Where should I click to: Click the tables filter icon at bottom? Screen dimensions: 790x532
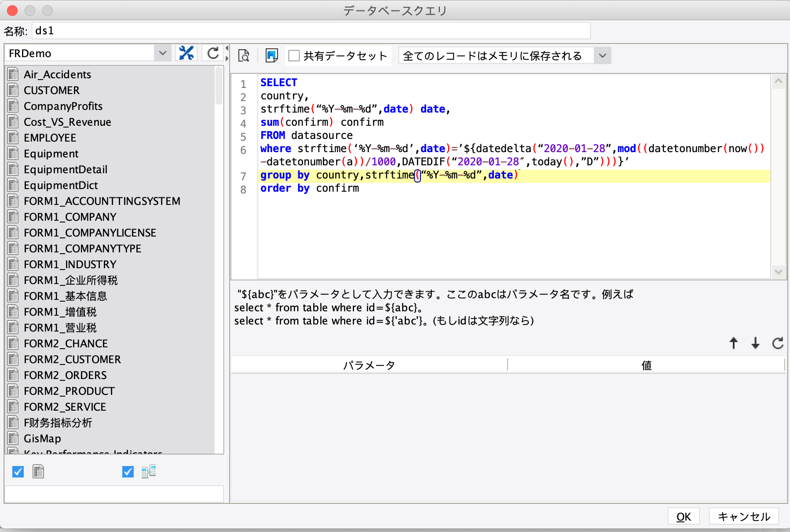[x=38, y=472]
